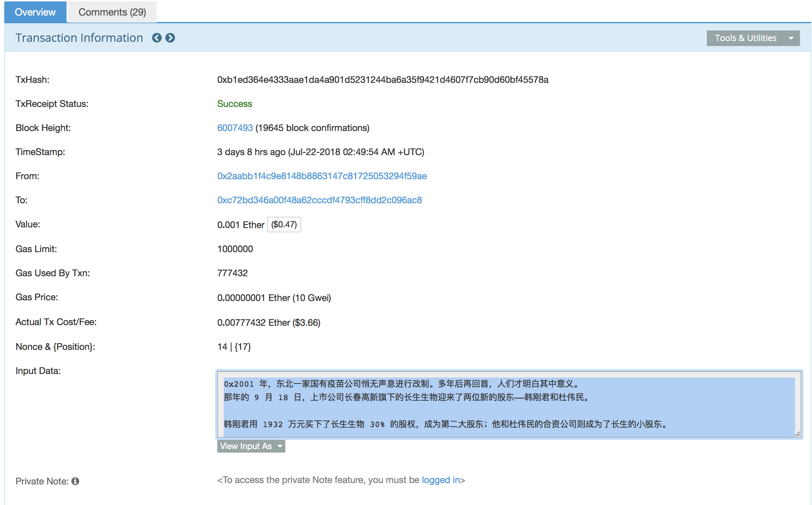Go to previous transaction arrow icon

click(157, 38)
